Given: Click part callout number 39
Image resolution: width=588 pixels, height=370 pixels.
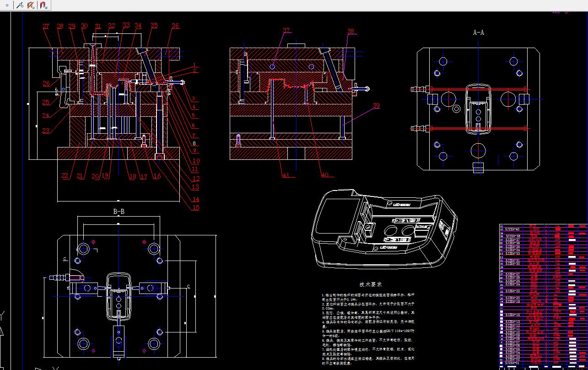Looking at the screenshot, I should pos(376,106).
